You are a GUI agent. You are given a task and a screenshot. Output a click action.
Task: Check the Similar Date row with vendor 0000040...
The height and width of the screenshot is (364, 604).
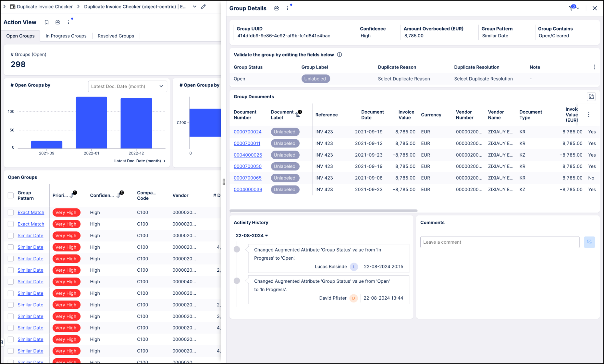(x=11, y=282)
